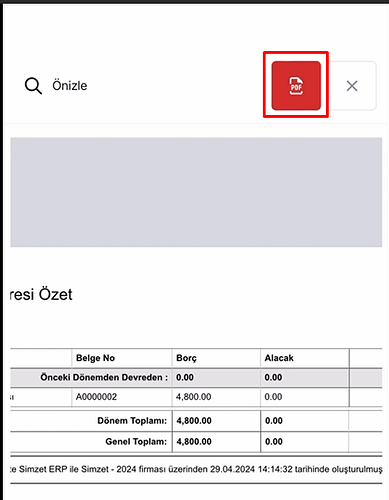The height and width of the screenshot is (500, 389).
Task: Click the magnifier icon beside Önizle
Action: point(33,86)
